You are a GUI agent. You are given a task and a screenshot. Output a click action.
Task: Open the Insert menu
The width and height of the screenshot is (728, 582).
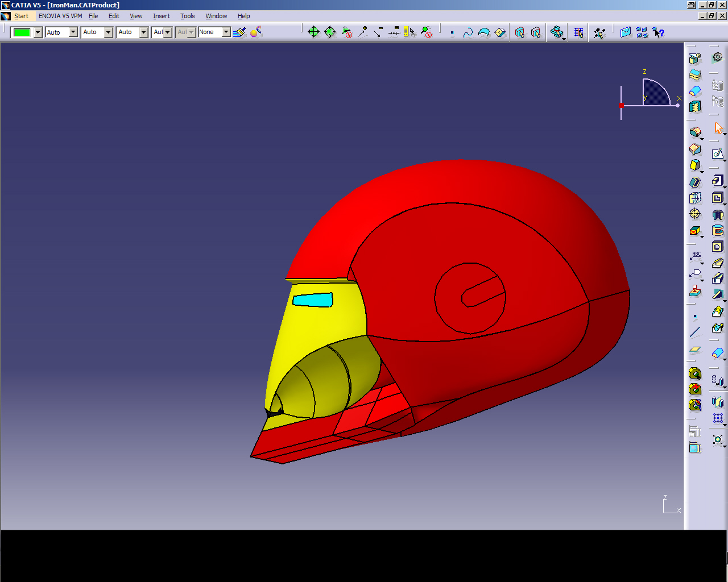click(161, 16)
